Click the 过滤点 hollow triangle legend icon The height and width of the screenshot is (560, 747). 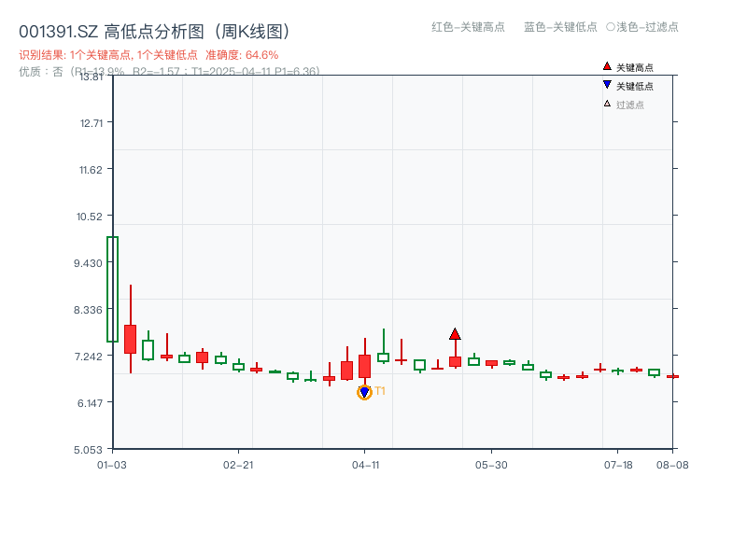[x=607, y=103]
